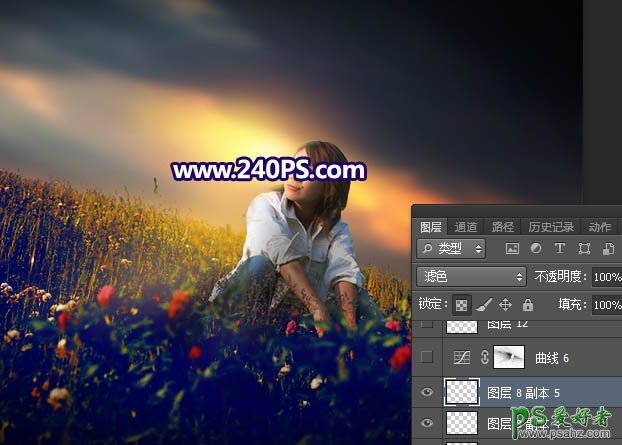
Task: Hide the 图层 8 副本 5 layer
Action: [428, 392]
